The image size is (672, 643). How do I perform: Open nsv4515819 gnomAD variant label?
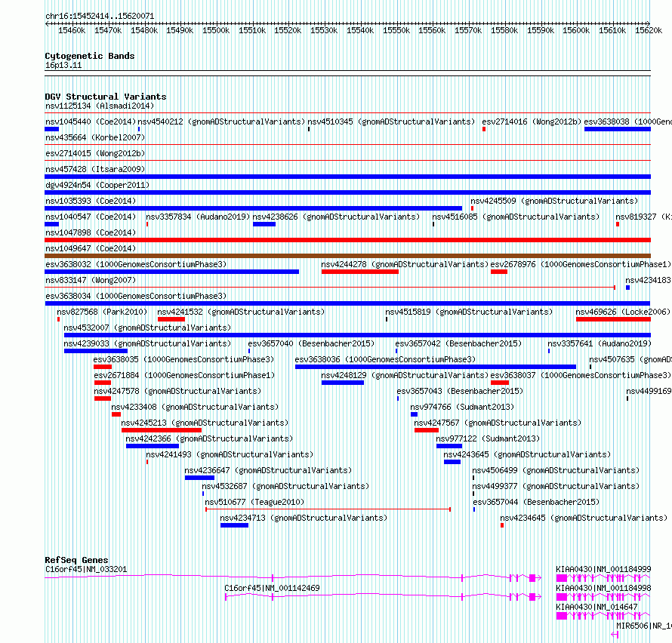point(469,312)
